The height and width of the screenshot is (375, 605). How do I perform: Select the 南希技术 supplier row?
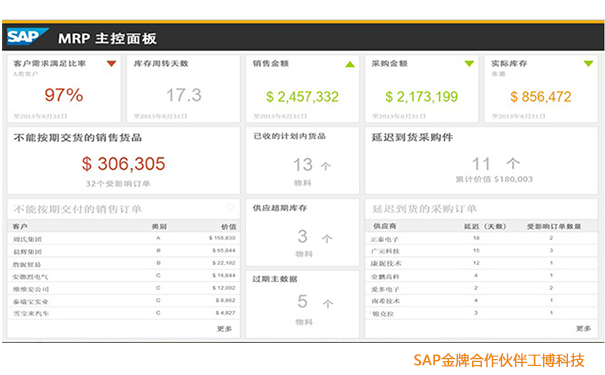coord(481,301)
